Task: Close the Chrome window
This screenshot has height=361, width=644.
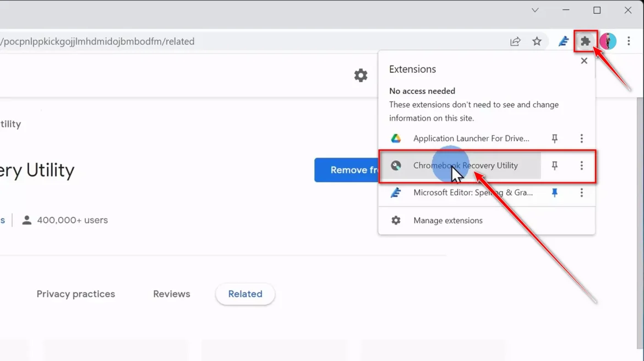Action: (628, 10)
